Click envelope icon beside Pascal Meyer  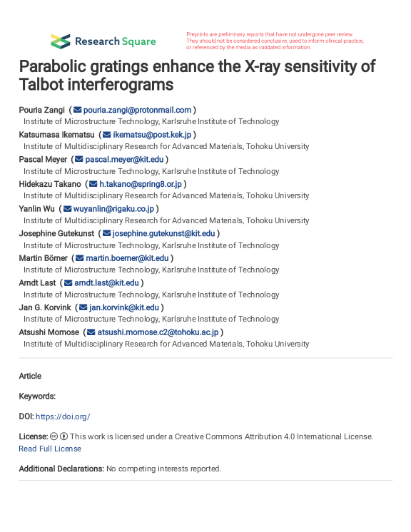pyautogui.click(x=79, y=160)
